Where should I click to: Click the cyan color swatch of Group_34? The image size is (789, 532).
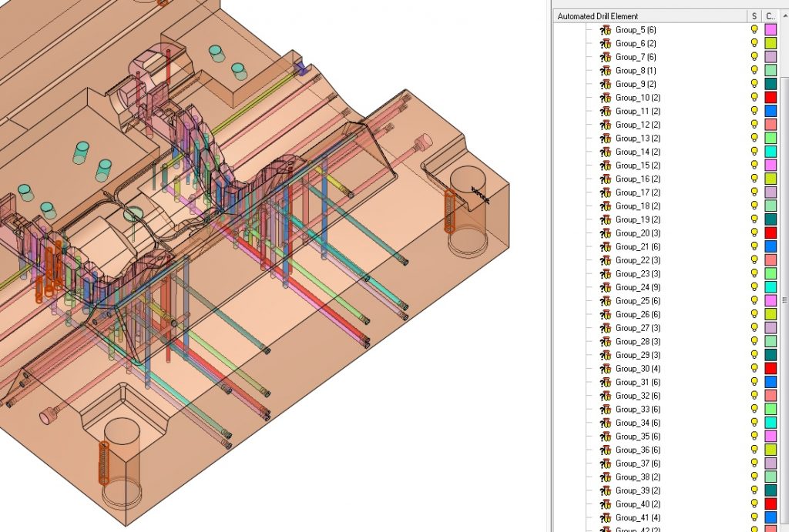click(x=771, y=423)
